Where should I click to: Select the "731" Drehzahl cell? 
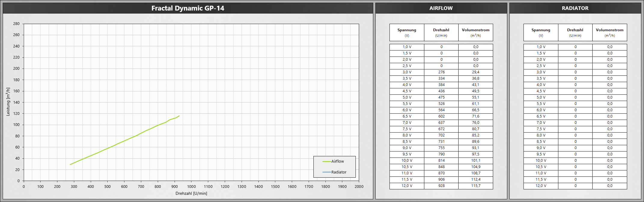(441, 142)
